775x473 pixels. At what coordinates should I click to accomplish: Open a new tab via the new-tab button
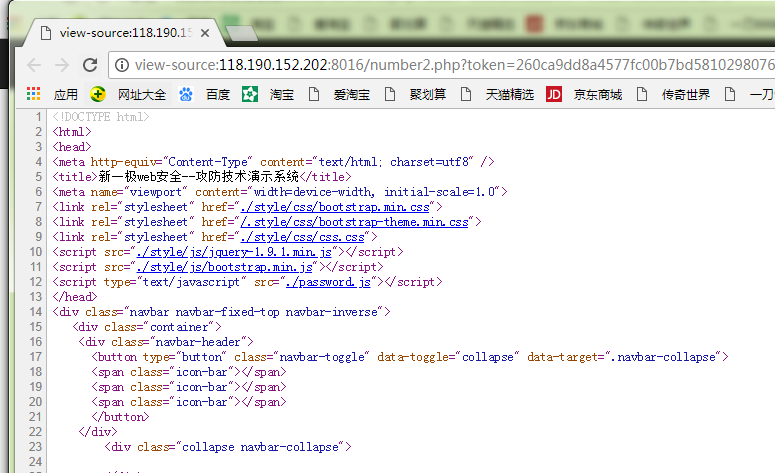click(242, 34)
